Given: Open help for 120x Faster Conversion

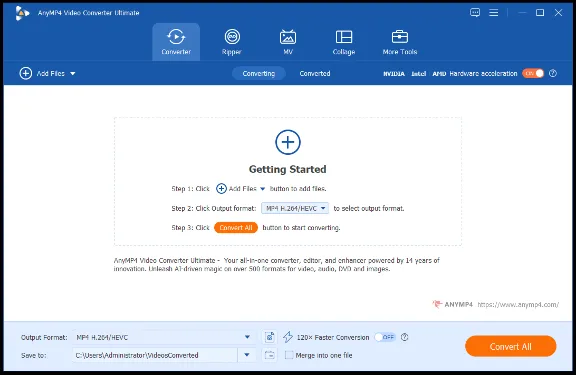Looking at the screenshot, I should click(404, 337).
